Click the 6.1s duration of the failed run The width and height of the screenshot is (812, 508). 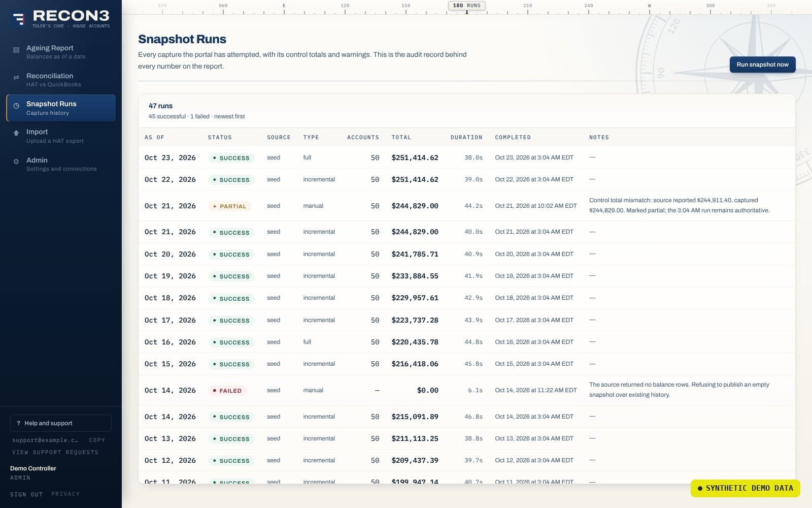[x=475, y=390]
